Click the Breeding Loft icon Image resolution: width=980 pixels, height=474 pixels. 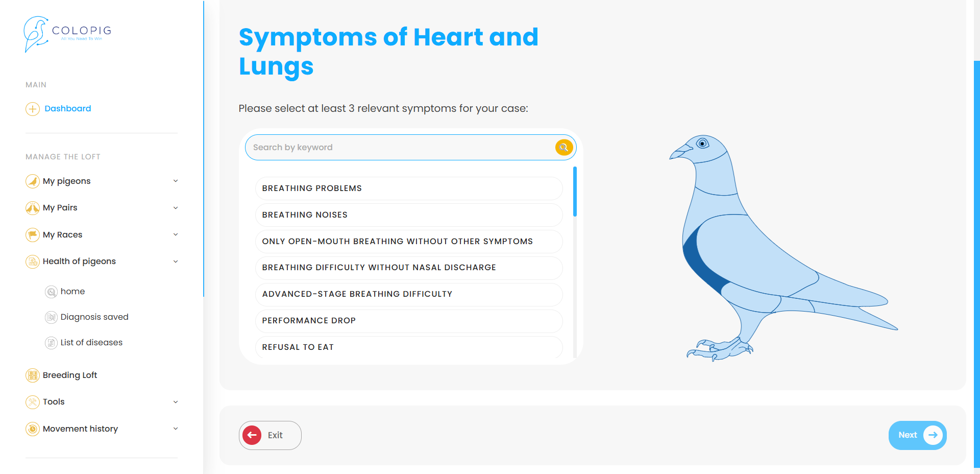tap(33, 375)
